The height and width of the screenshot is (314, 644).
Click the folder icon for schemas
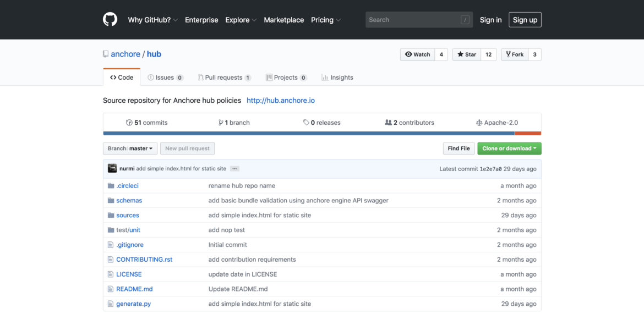111,200
